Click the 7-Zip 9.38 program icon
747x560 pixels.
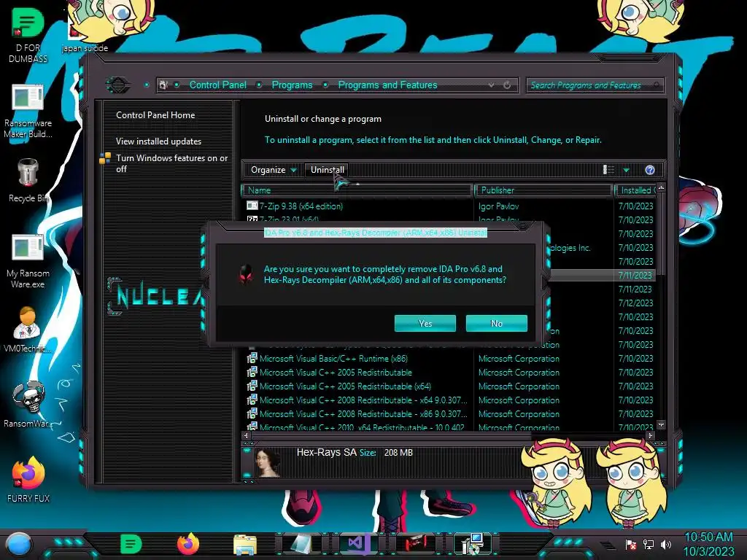coord(252,206)
